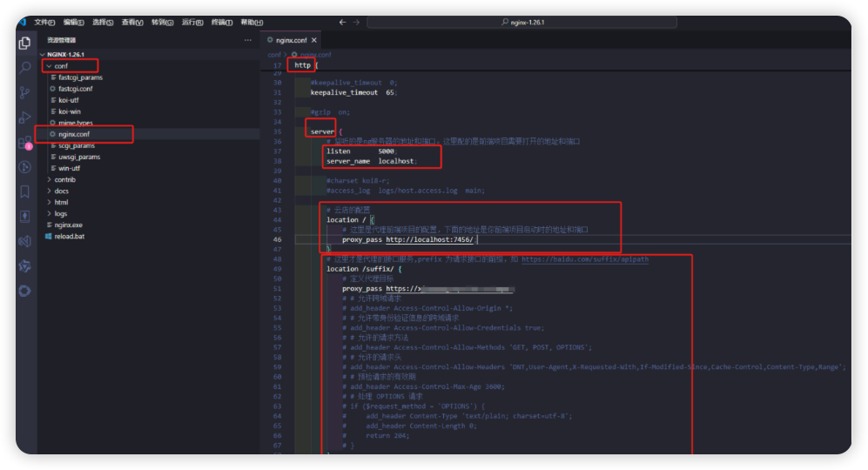The height and width of the screenshot is (470, 868).
Task: Open koi-utf file
Action: tap(149, 100)
